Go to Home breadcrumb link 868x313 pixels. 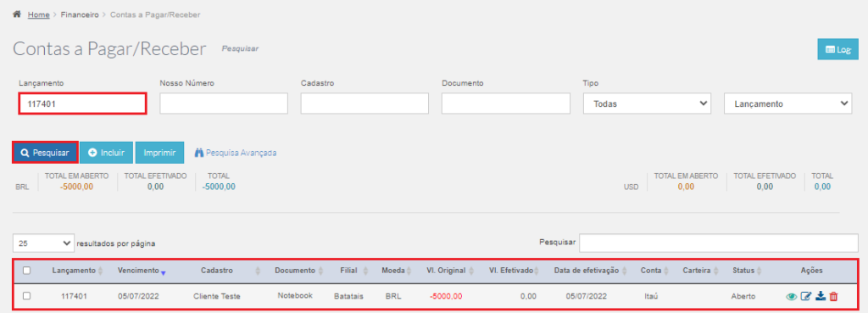coord(39,14)
